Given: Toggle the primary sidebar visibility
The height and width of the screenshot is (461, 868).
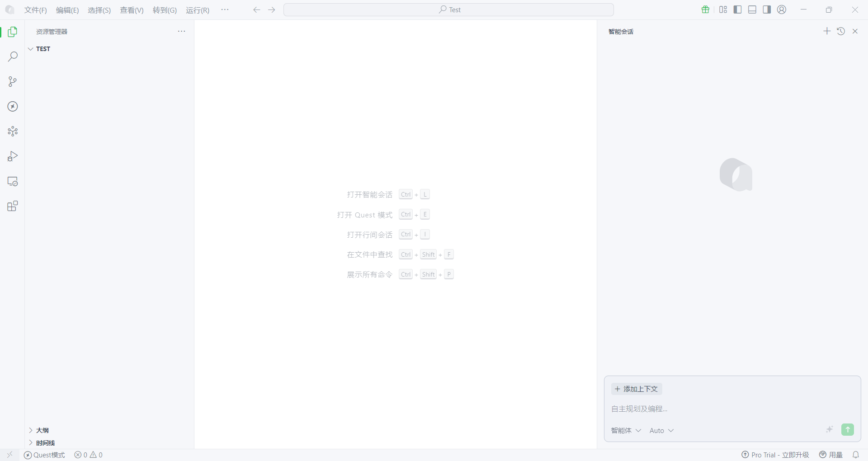Looking at the screenshot, I should (x=737, y=9).
